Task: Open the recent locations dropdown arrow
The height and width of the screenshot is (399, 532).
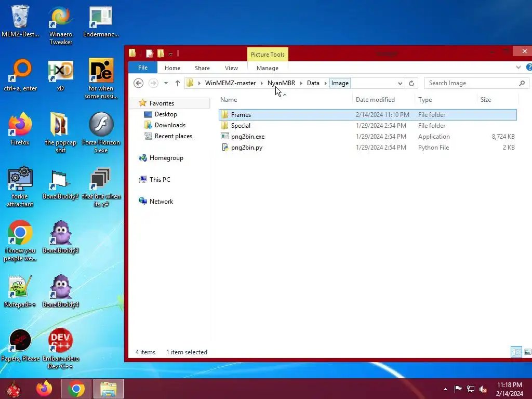Action: 166,83
